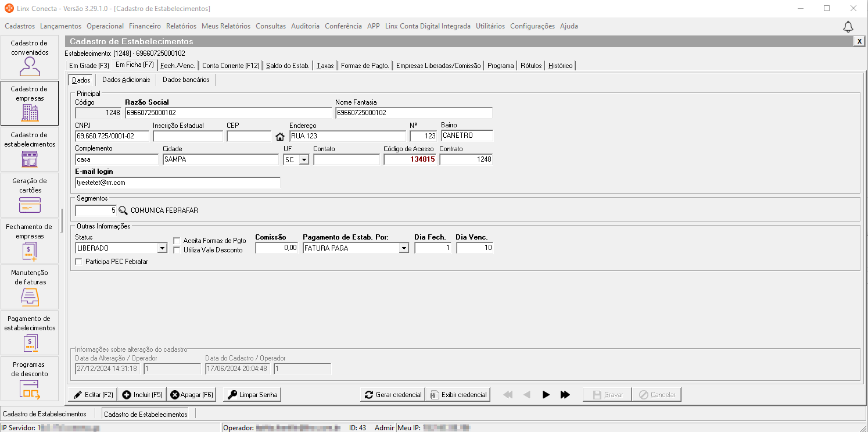This screenshot has width=868, height=432.
Task: Switch to Saldo do Estab. tab
Action: pyautogui.click(x=288, y=66)
